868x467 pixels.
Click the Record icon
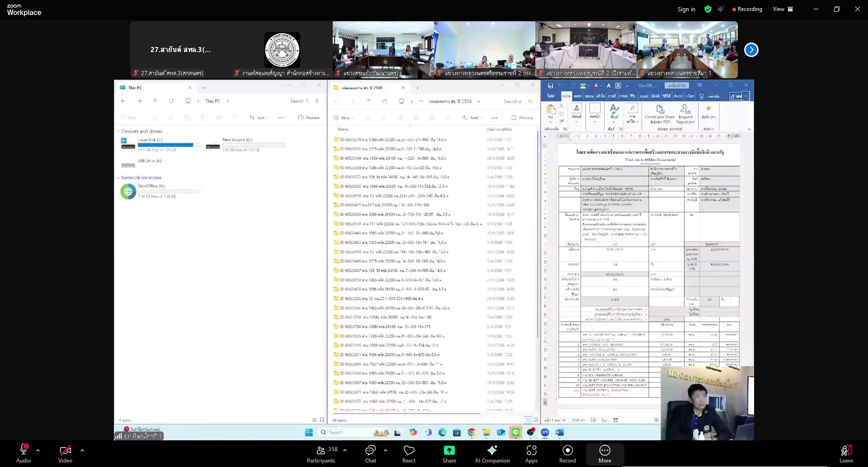tap(567, 451)
